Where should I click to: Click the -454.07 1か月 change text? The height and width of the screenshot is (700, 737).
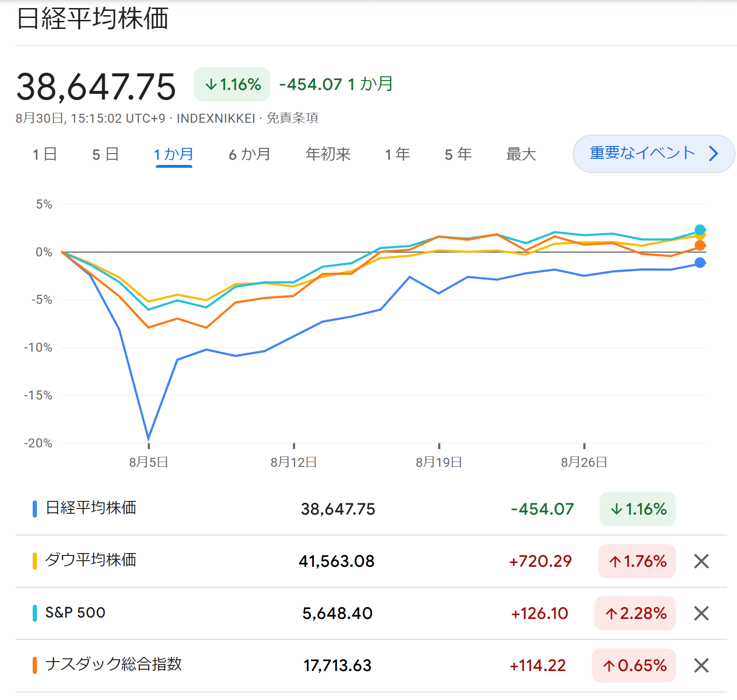336,84
